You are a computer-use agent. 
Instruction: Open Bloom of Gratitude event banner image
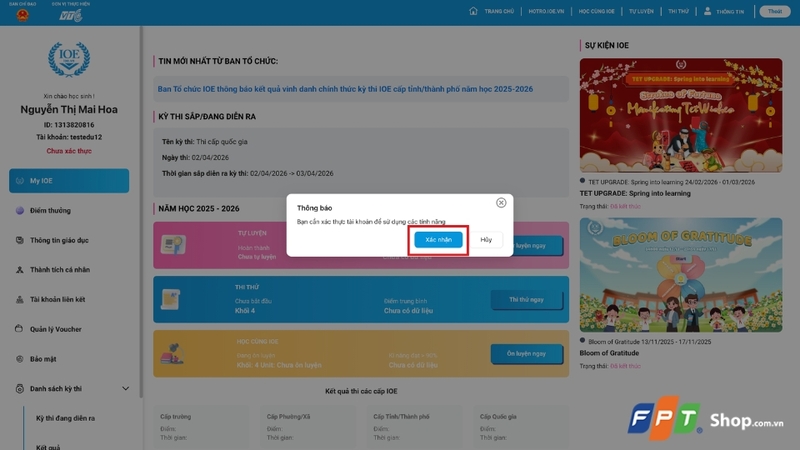(681, 275)
